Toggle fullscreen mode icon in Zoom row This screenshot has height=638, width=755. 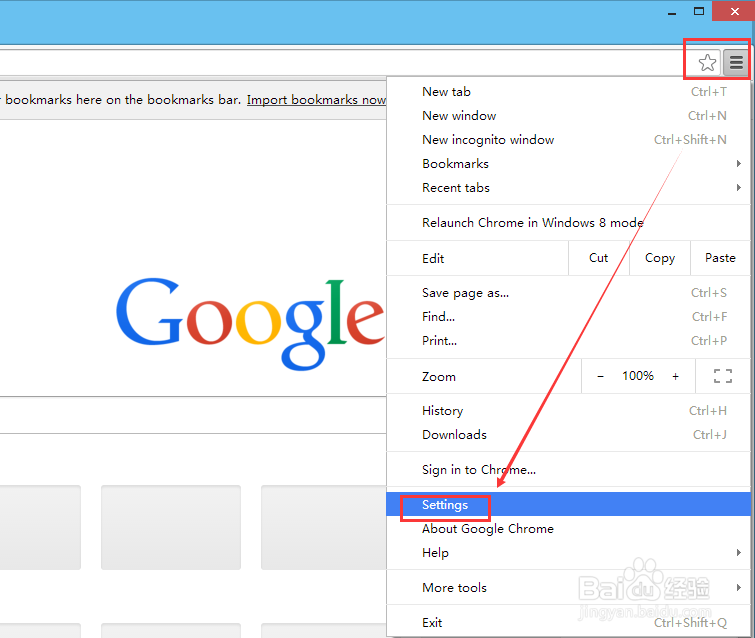click(723, 376)
